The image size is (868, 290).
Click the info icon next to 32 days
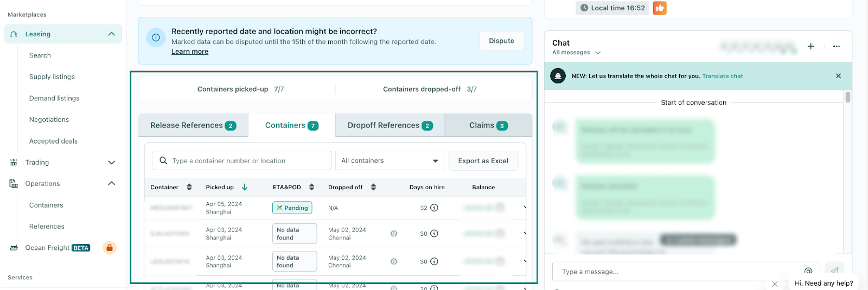(434, 208)
